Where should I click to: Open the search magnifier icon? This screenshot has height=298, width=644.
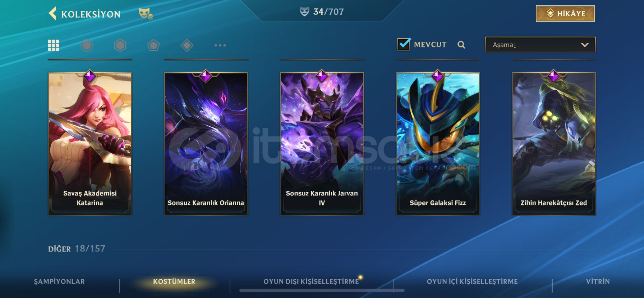[x=461, y=45]
